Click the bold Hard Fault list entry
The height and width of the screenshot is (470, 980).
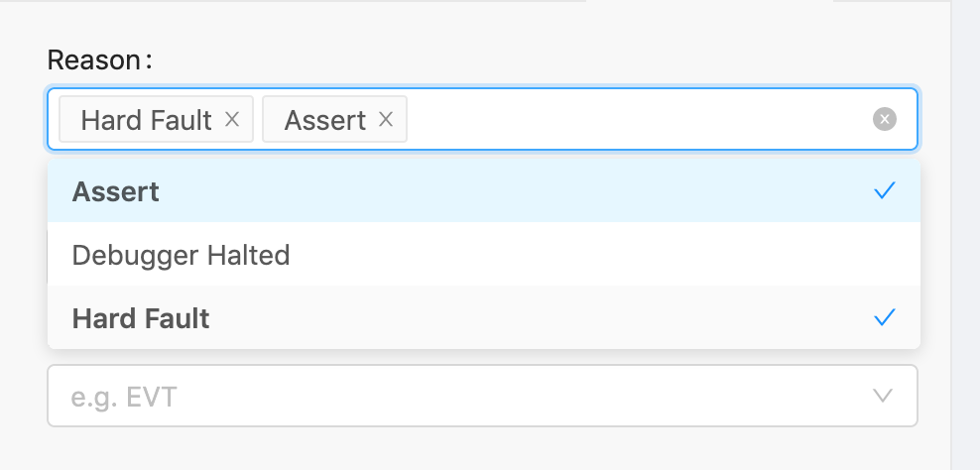click(x=141, y=318)
